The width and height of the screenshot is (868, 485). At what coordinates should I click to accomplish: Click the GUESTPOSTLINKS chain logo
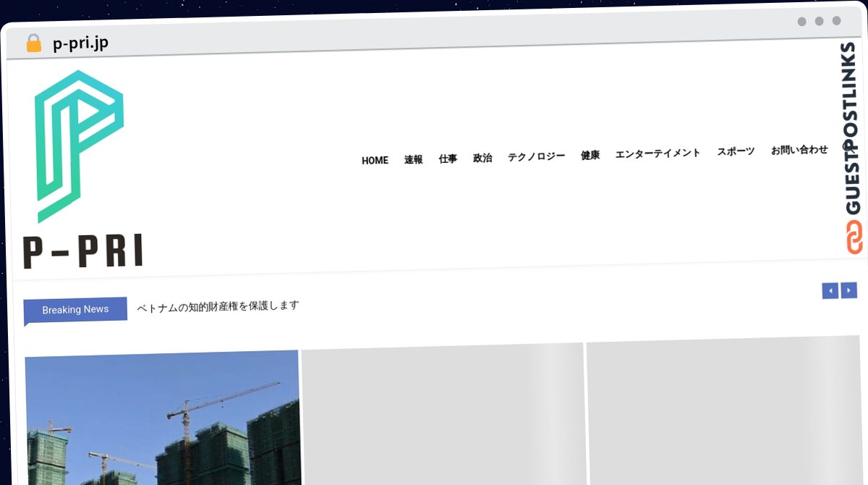pos(854,148)
